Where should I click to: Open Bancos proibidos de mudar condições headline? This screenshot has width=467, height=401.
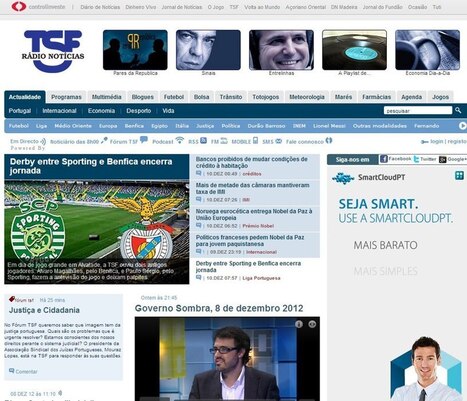click(x=252, y=162)
